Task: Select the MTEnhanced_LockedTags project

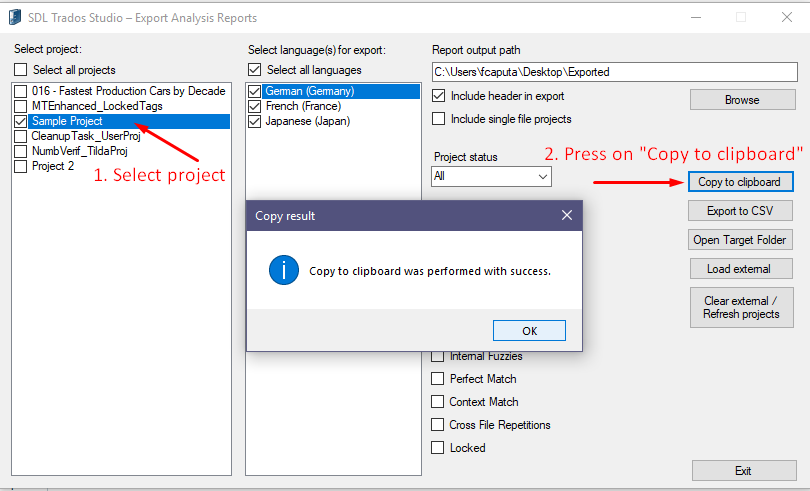Action: coord(97,106)
